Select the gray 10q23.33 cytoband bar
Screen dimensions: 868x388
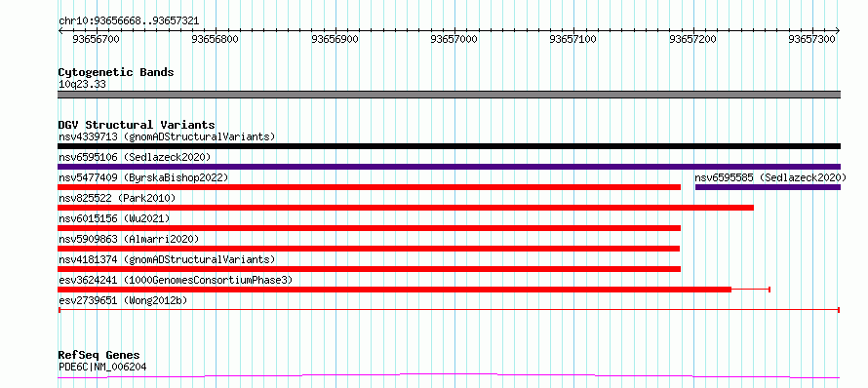point(449,95)
